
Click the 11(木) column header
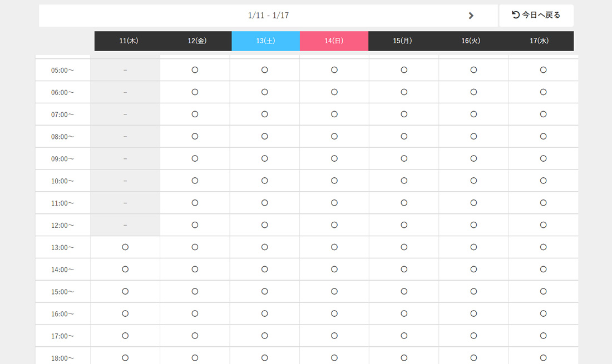click(129, 41)
